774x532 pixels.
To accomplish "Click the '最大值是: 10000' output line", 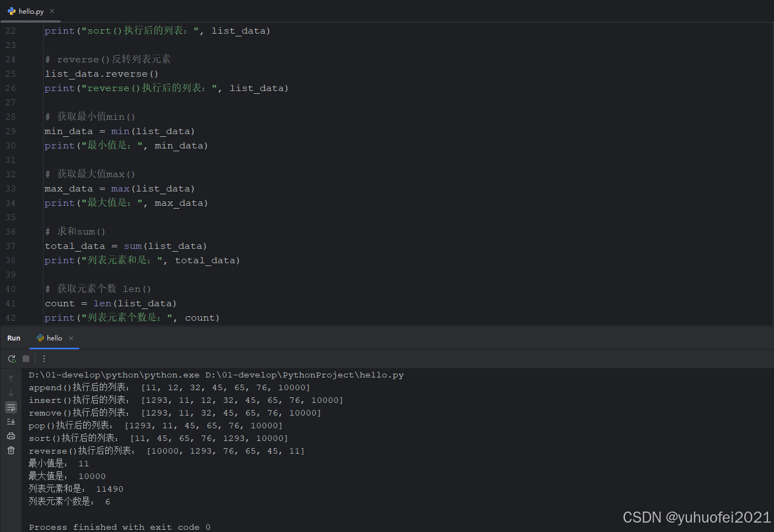I will click(67, 476).
